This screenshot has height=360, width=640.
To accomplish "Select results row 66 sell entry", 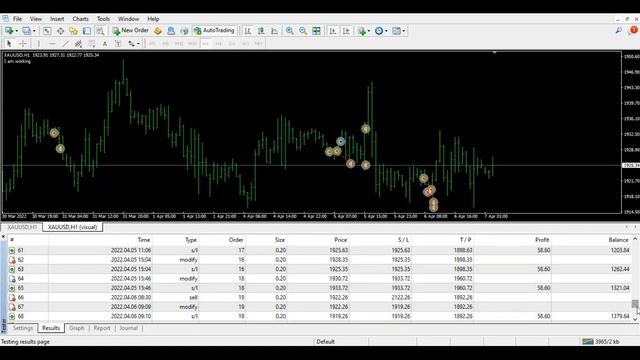I will 319,298.
